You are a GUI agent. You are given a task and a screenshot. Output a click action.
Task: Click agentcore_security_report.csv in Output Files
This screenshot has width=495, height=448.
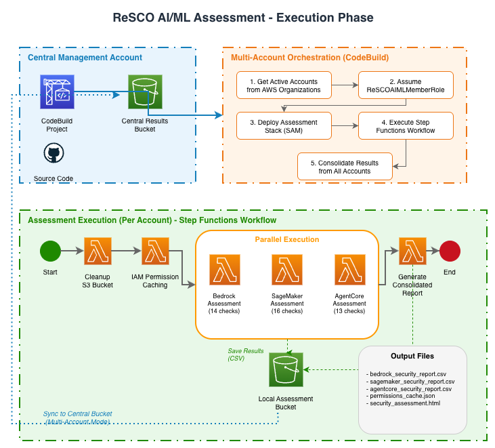coord(410,389)
